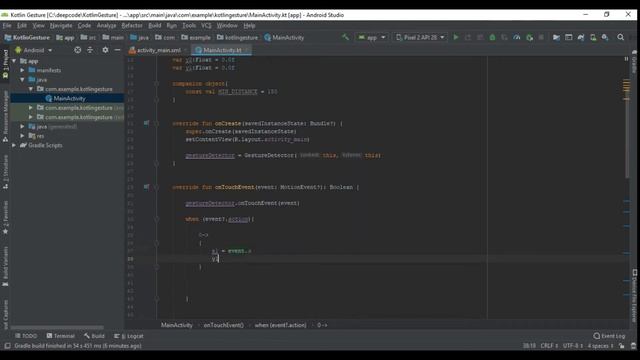Open the VCS menu
Viewport: 640px width, 360px height.
(206, 25)
